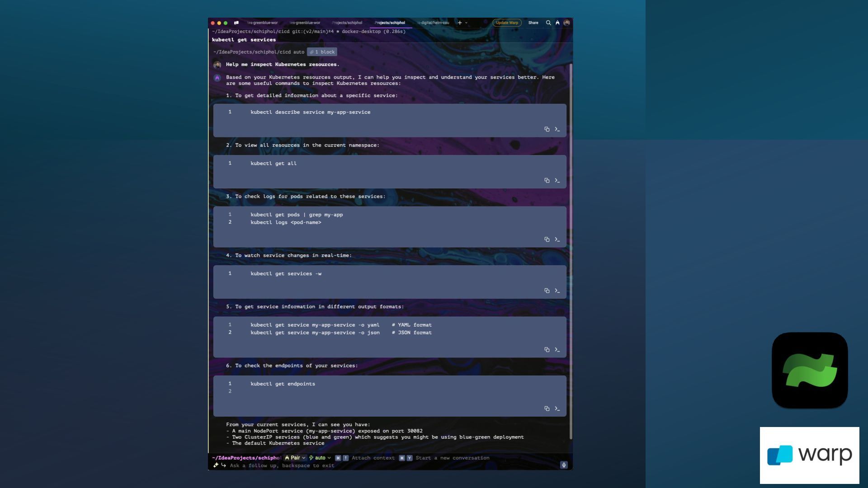868x488 pixels.
Task: Copy the YAML/JSON output format commands
Action: coord(547,350)
